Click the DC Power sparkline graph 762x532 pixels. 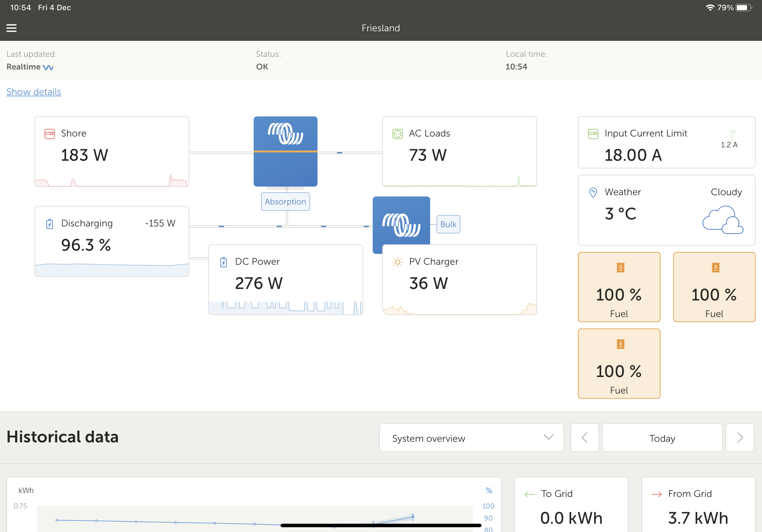point(285,308)
